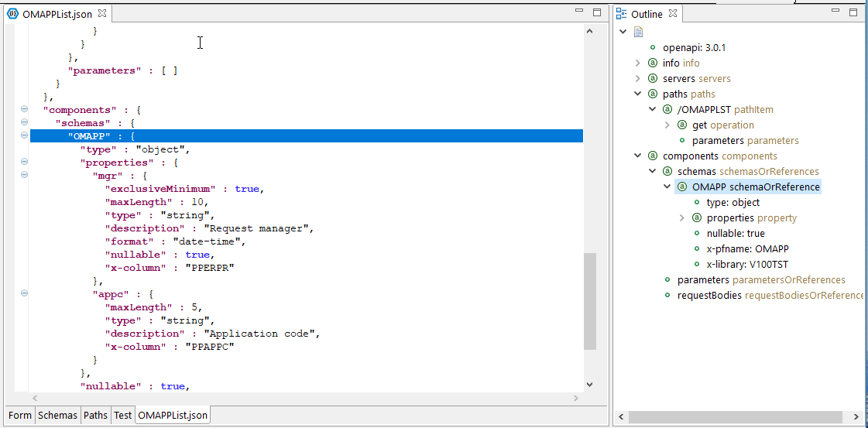Image resolution: width=868 pixels, height=428 pixels.
Task: Click the get operation icon
Action: (x=682, y=125)
